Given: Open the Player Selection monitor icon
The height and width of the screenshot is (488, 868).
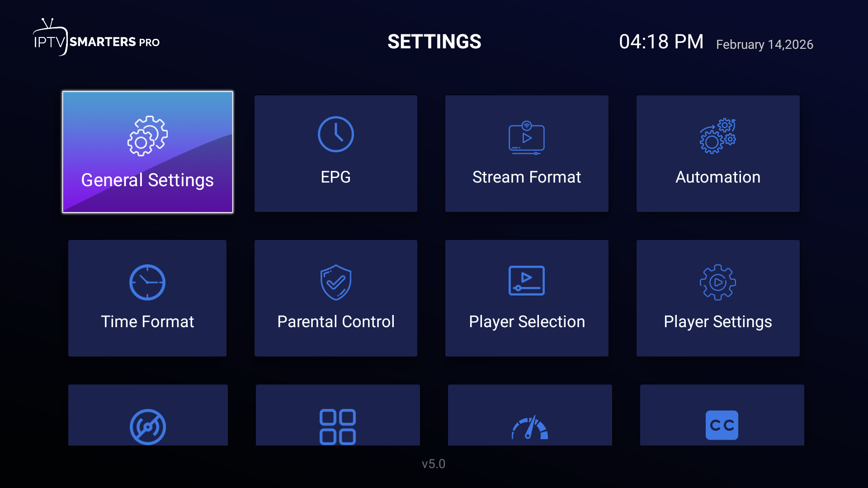Looking at the screenshot, I should [x=527, y=281].
